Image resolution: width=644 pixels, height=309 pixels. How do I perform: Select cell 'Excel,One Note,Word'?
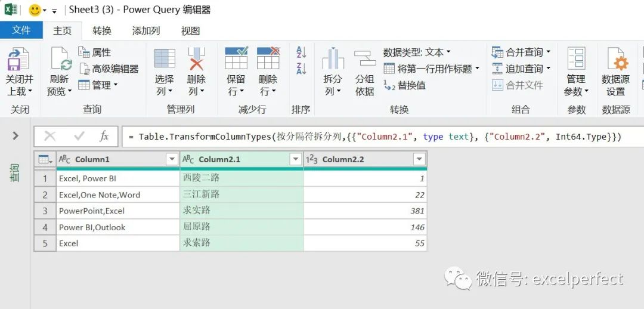118,194
